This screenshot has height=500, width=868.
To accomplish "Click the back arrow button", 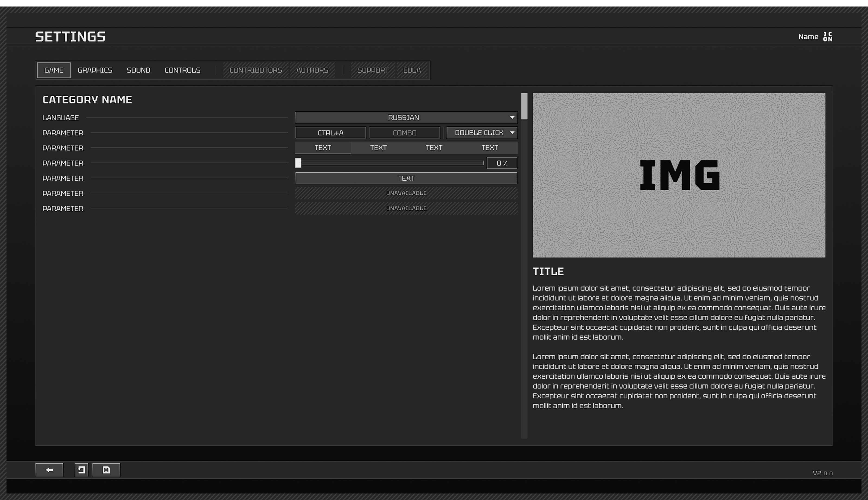I will coord(49,470).
